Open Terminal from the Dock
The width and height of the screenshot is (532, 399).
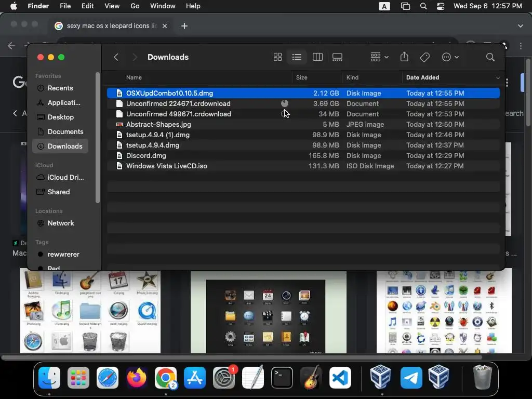282,378
